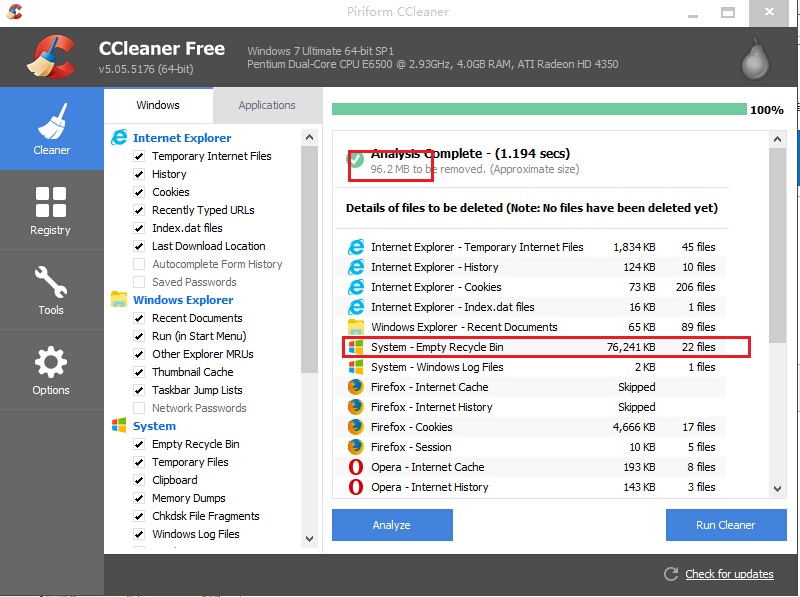Click the Analyze button
Screen dimensions: 800x597
pyautogui.click(x=392, y=525)
